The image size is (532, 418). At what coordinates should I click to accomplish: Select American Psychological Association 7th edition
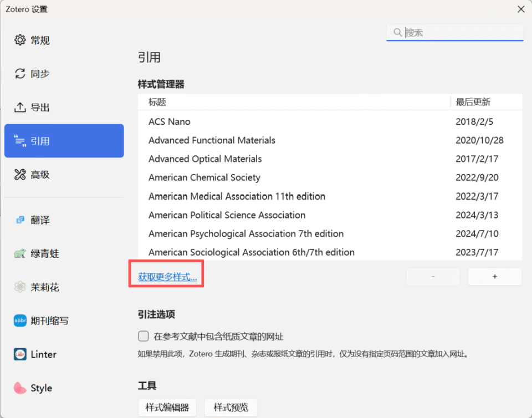coord(330,233)
